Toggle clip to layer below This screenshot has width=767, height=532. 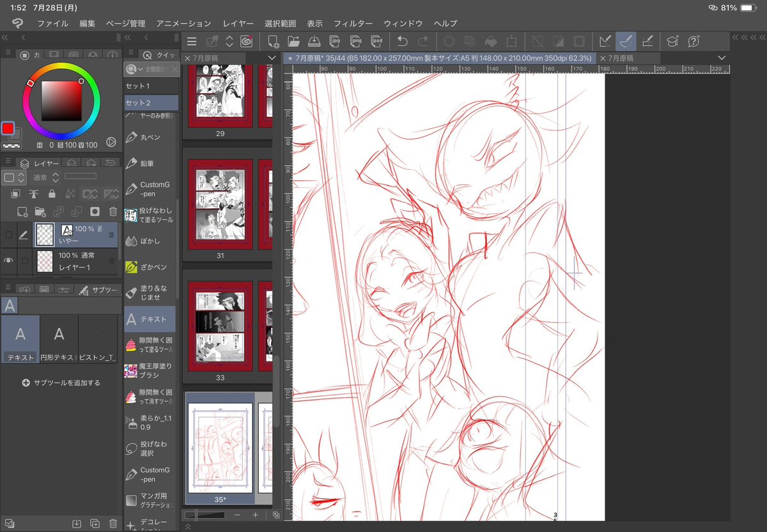16,194
